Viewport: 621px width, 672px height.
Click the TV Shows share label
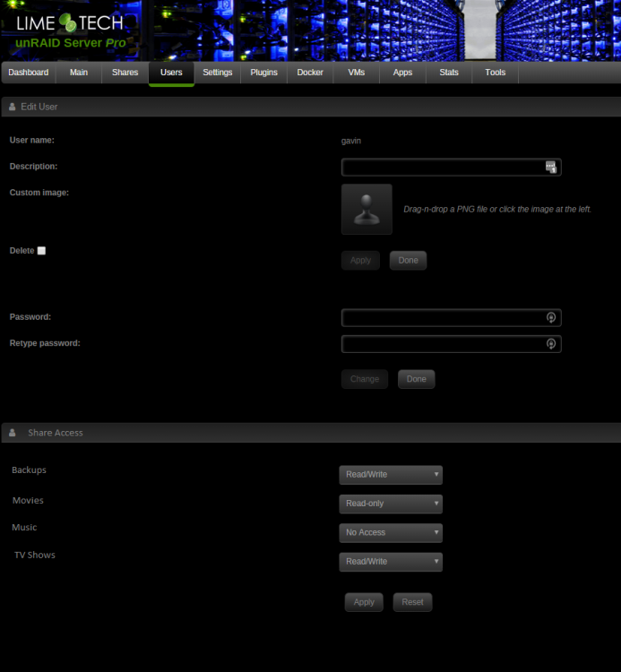35,555
